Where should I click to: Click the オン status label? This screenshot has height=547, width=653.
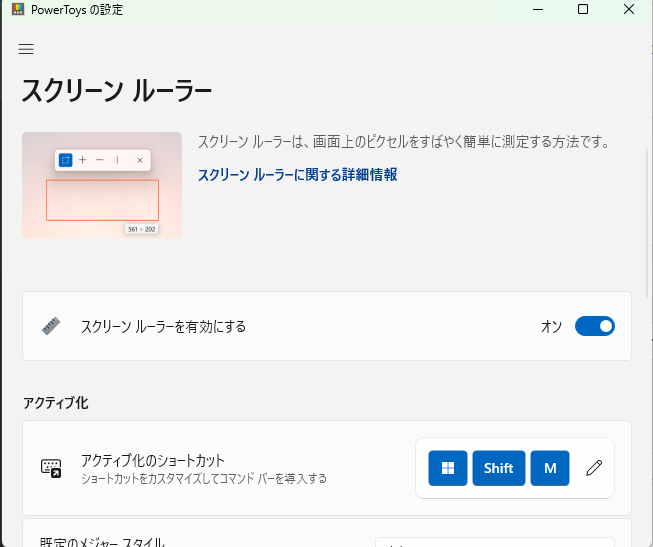tap(551, 327)
